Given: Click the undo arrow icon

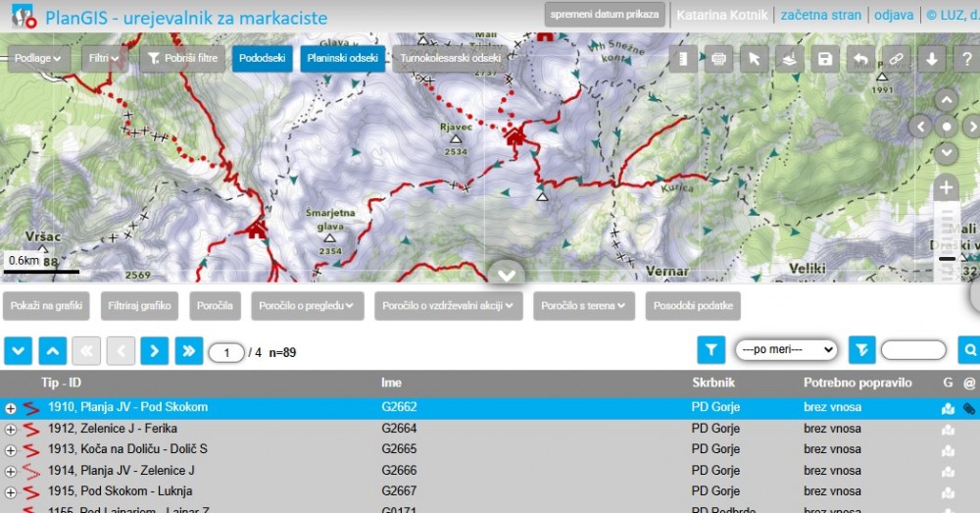Looking at the screenshot, I should [x=860, y=59].
